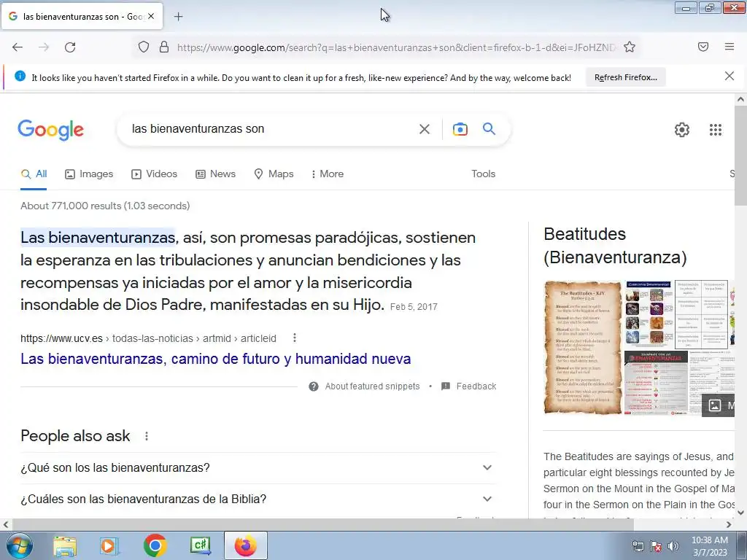Open three-dot menu beside ucv.es result URL
The height and width of the screenshot is (560, 747).
point(295,338)
